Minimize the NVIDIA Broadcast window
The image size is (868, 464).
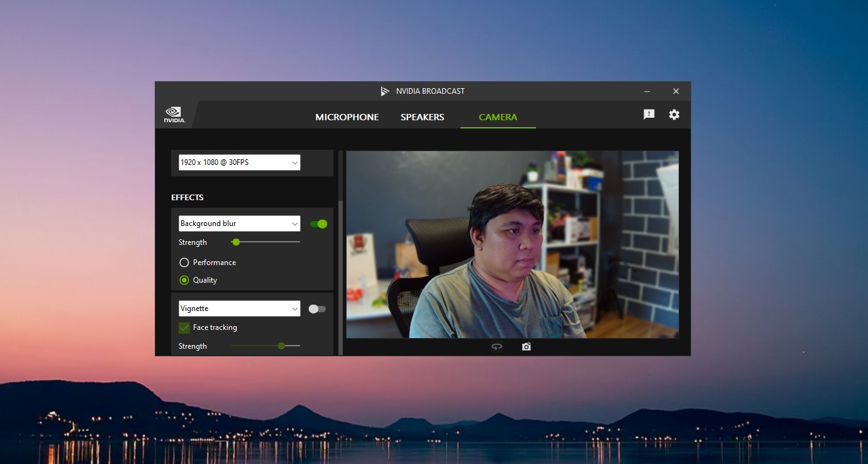(x=647, y=91)
